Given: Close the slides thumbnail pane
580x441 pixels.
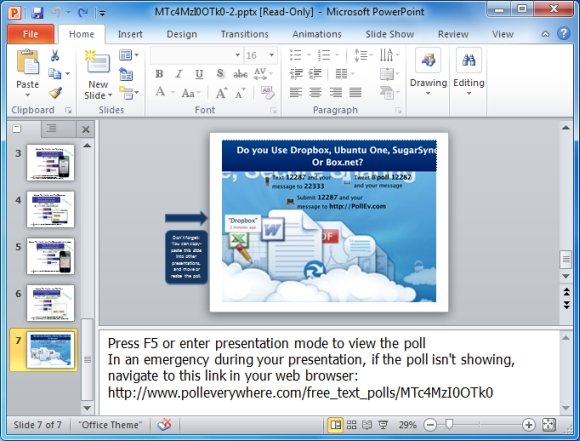Looking at the screenshot, I should click(x=86, y=129).
